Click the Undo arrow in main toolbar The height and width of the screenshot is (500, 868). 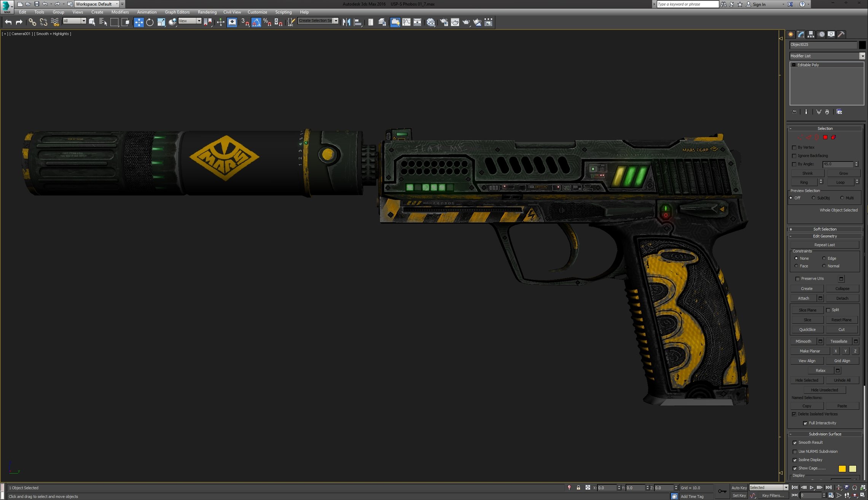(x=8, y=22)
